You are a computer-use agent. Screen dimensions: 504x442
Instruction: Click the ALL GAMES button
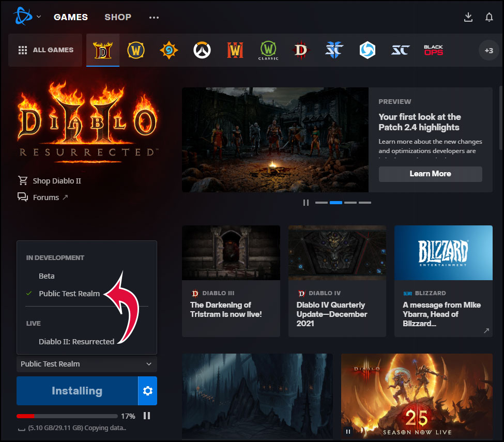pos(45,50)
